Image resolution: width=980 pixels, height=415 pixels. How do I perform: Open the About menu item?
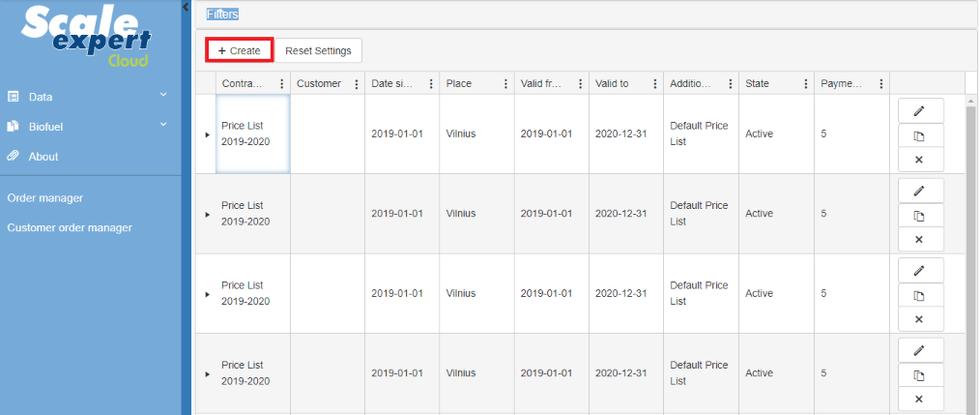[x=43, y=156]
